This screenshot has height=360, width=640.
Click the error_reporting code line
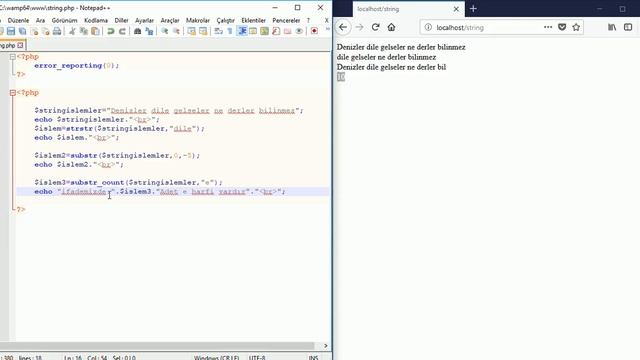point(76,65)
